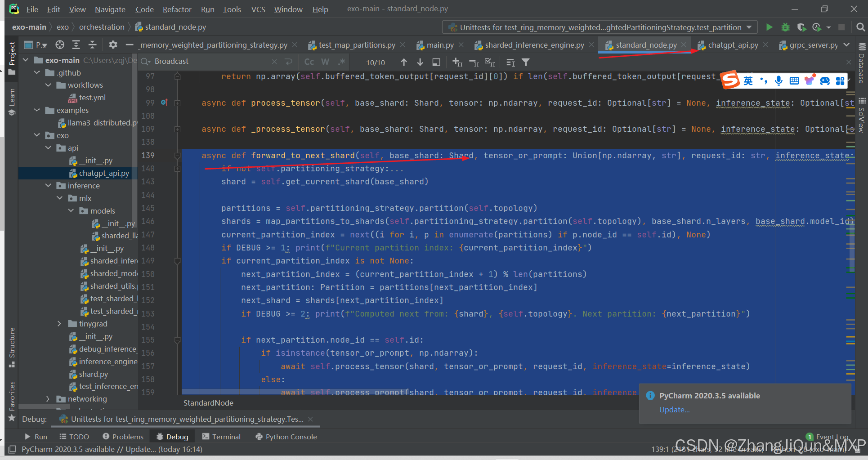Click add selection for next occurrence icon
This screenshot has height=460, width=868.
[x=457, y=62]
